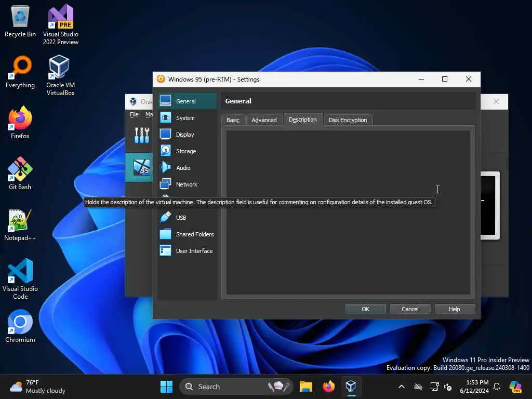Select the Notepad++ desktop icon
Image resolution: width=532 pixels, height=399 pixels.
point(20,224)
